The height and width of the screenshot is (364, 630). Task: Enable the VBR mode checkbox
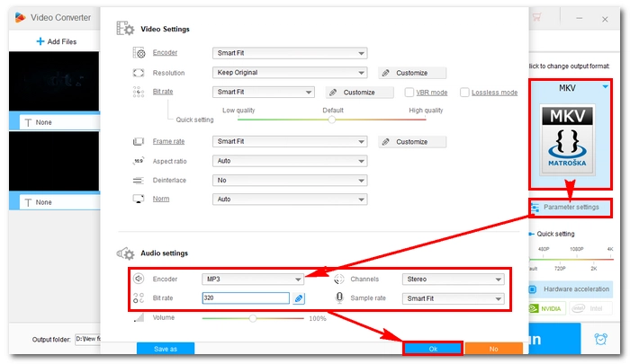click(x=409, y=93)
